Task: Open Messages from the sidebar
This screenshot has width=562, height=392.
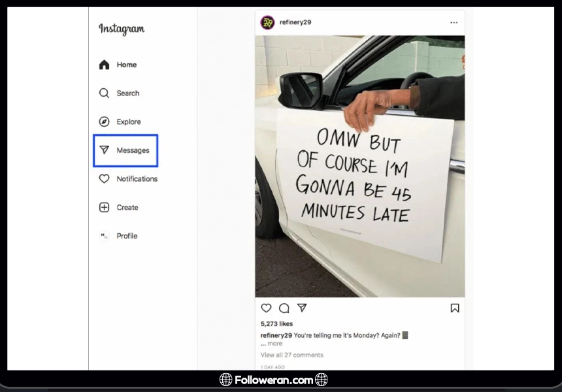Action: pyautogui.click(x=125, y=150)
